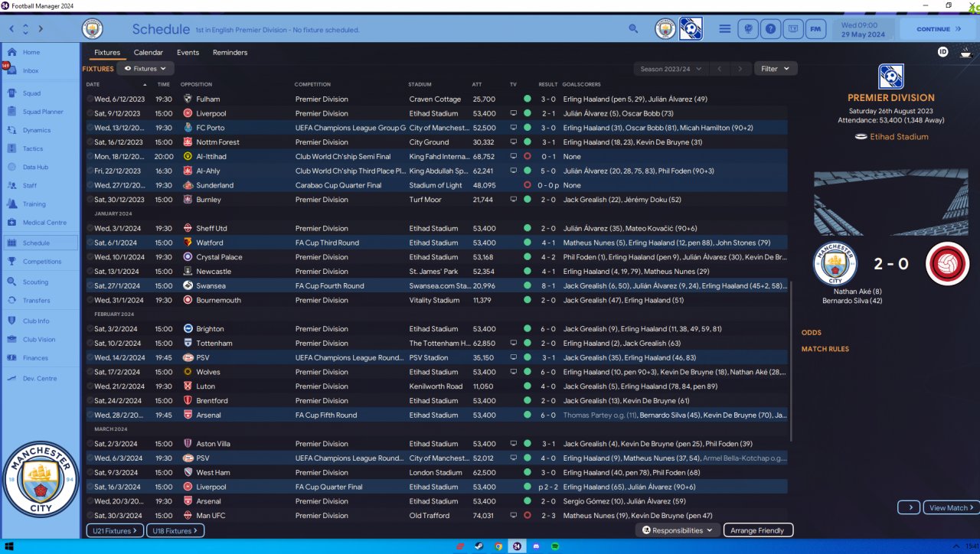The width and height of the screenshot is (980, 554).
Task: Open the hamburger menu in header
Action: click(x=724, y=29)
